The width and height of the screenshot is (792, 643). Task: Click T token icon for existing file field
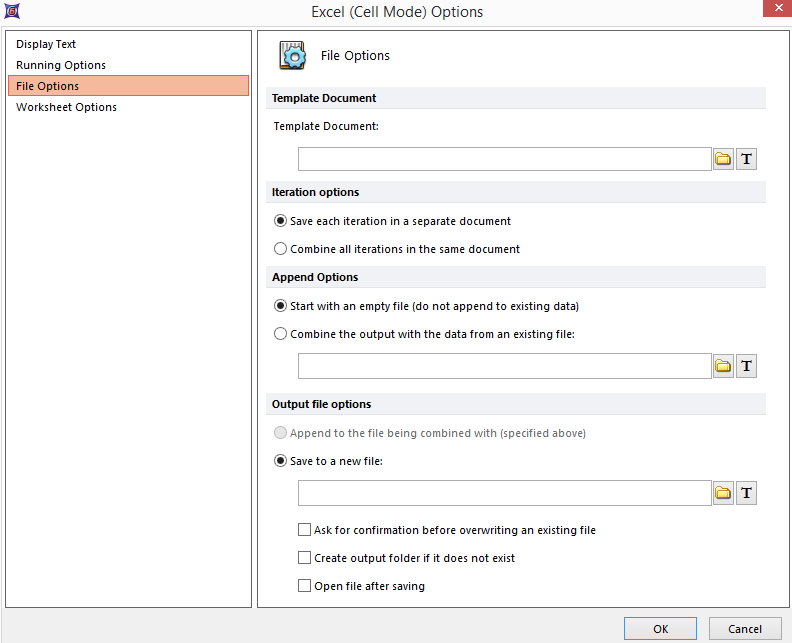(x=746, y=366)
